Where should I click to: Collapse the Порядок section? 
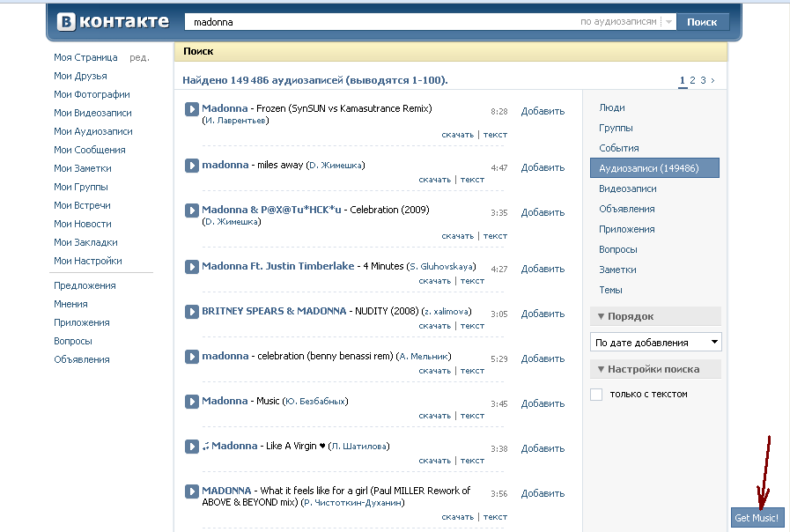(x=655, y=316)
